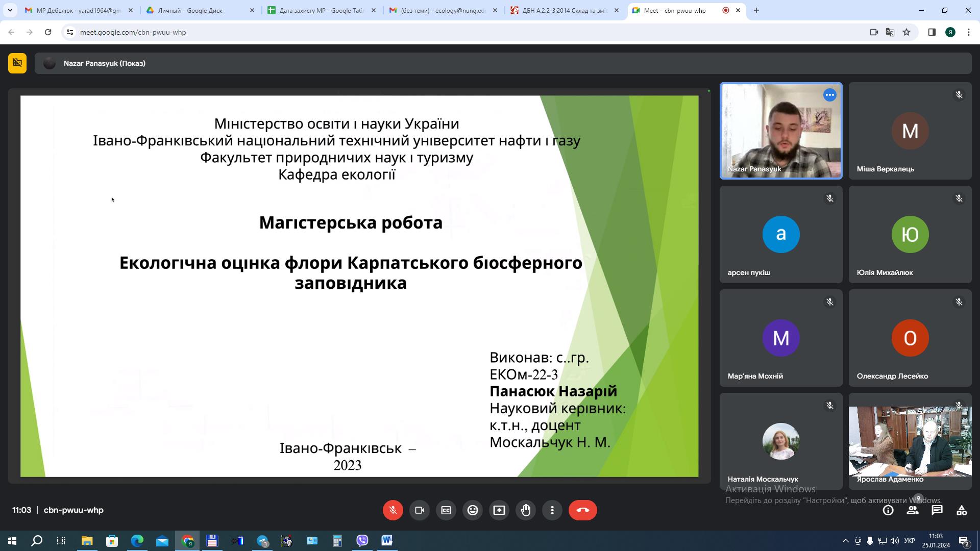
Task: End the call with the red button
Action: [582, 510]
